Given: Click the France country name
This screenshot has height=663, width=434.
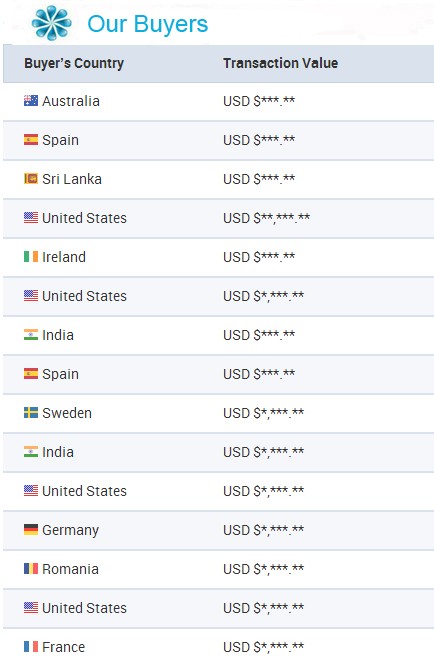Looking at the screenshot, I should point(63,647).
